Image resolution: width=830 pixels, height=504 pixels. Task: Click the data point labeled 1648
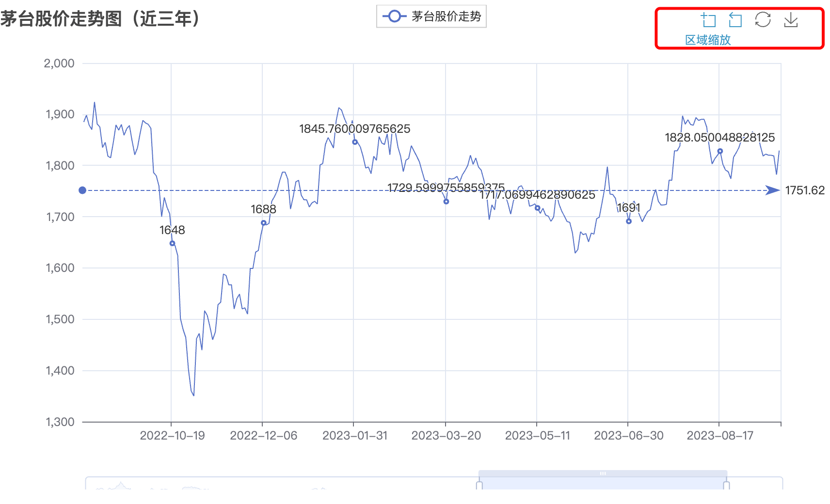click(x=172, y=243)
